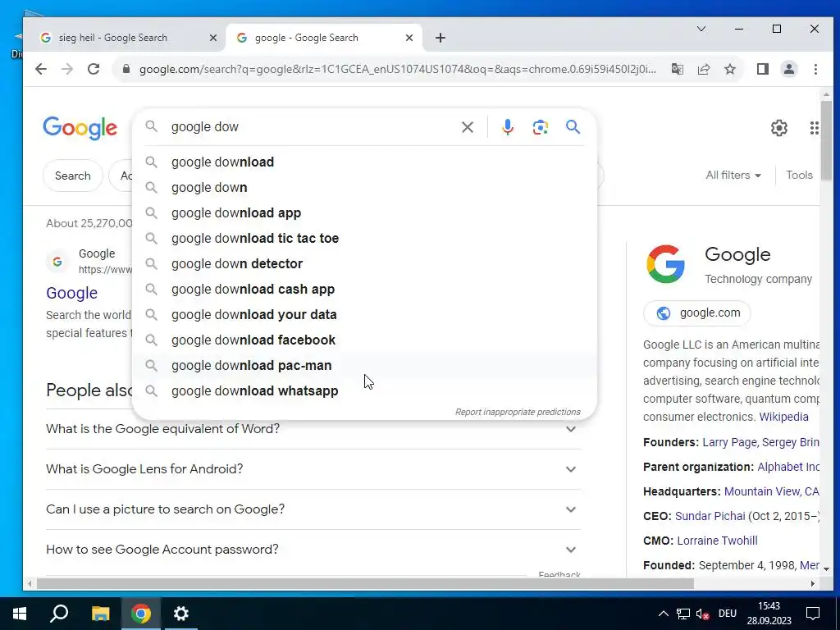Bookmark this tab with the star icon

click(729, 69)
